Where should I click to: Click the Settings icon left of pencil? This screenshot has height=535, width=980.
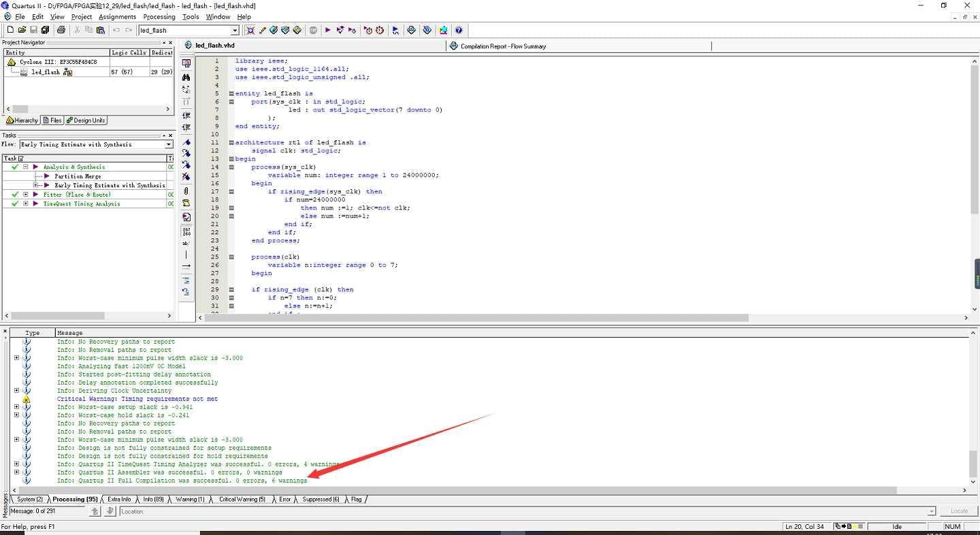click(250, 30)
